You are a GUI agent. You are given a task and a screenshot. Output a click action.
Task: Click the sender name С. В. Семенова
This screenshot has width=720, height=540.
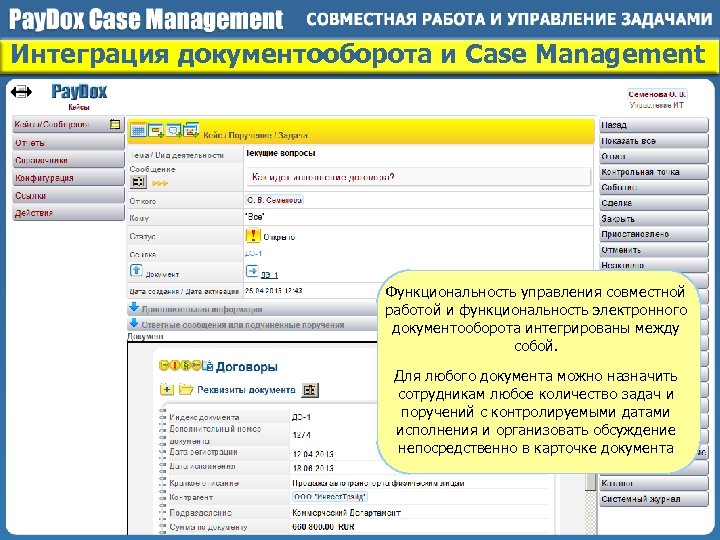pyautogui.click(x=274, y=200)
